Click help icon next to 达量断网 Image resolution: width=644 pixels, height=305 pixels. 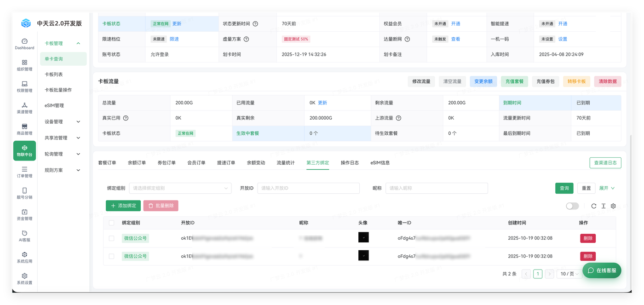tap(407, 39)
